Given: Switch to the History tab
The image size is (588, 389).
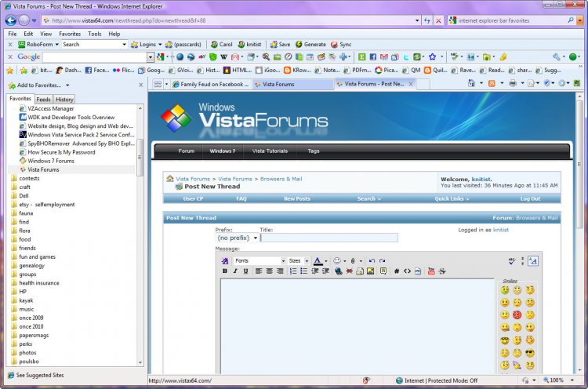Looking at the screenshot, I should click(x=64, y=100).
